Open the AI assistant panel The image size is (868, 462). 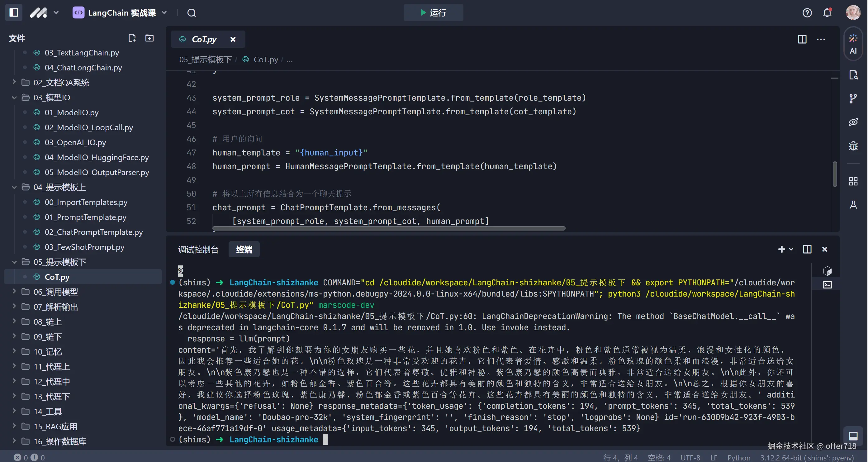tap(853, 44)
